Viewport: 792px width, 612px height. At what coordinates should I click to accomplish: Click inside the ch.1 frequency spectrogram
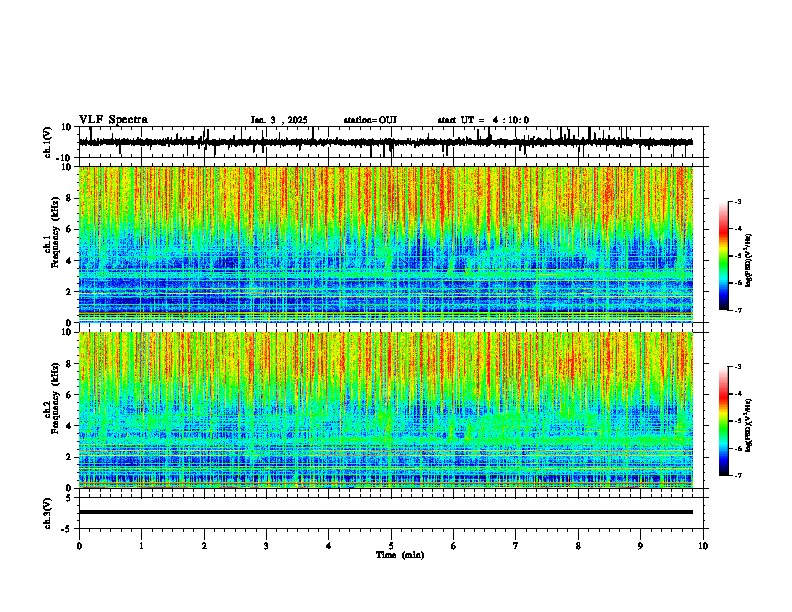click(x=386, y=244)
